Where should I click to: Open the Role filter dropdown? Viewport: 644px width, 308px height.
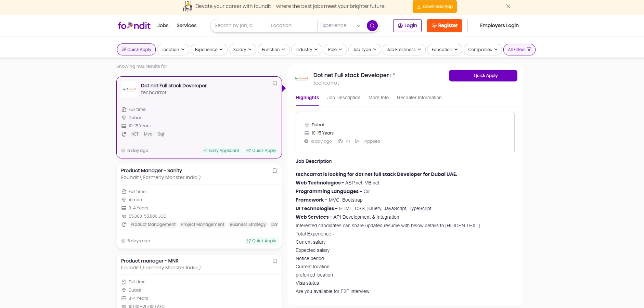[x=335, y=50]
